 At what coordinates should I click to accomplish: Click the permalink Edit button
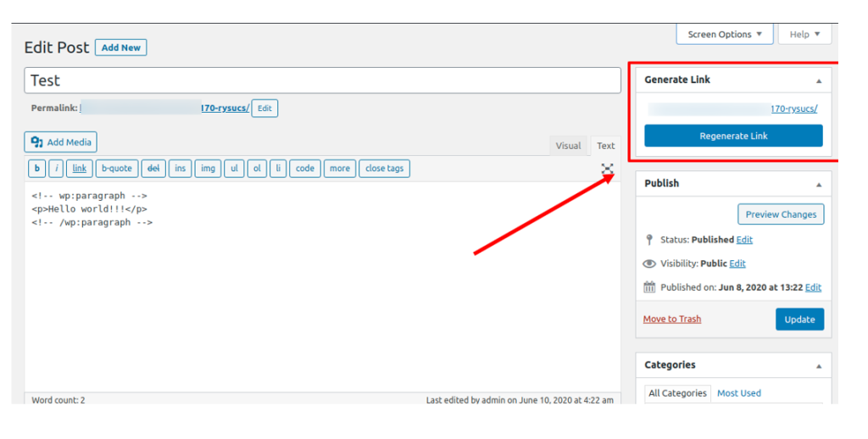tap(264, 108)
